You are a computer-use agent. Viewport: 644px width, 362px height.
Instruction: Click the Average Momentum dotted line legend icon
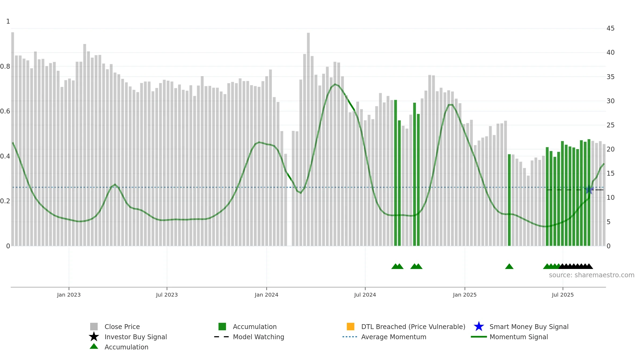(x=350, y=337)
